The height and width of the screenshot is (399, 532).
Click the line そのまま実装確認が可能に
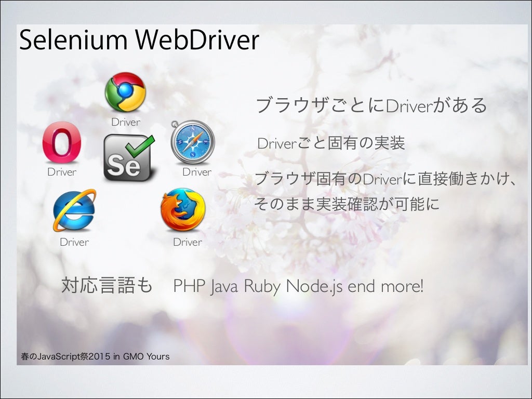click(x=347, y=204)
